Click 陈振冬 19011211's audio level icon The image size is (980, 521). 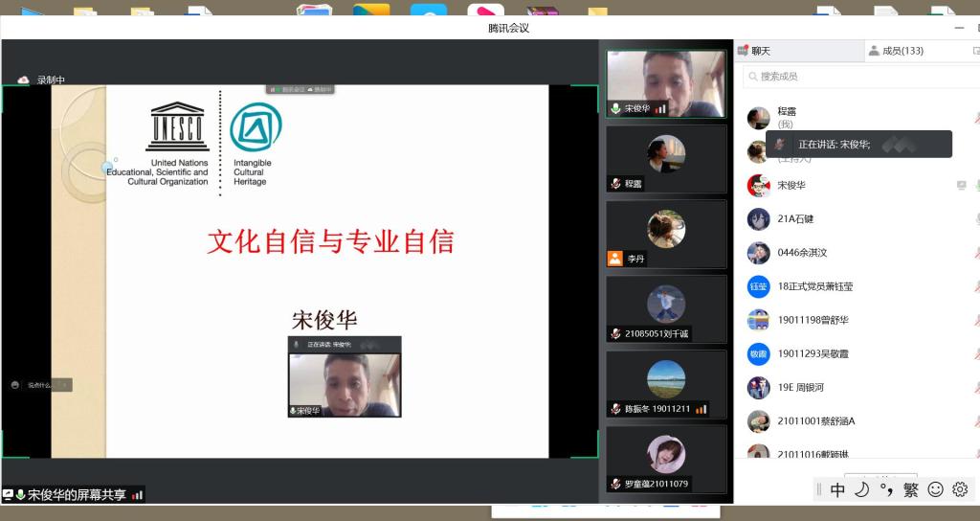tap(701, 409)
